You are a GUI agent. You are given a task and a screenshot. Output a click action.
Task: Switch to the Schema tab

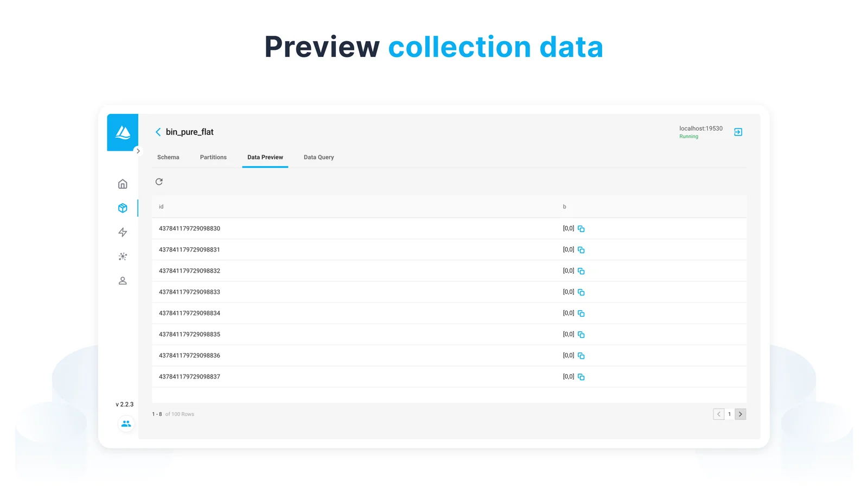point(168,157)
